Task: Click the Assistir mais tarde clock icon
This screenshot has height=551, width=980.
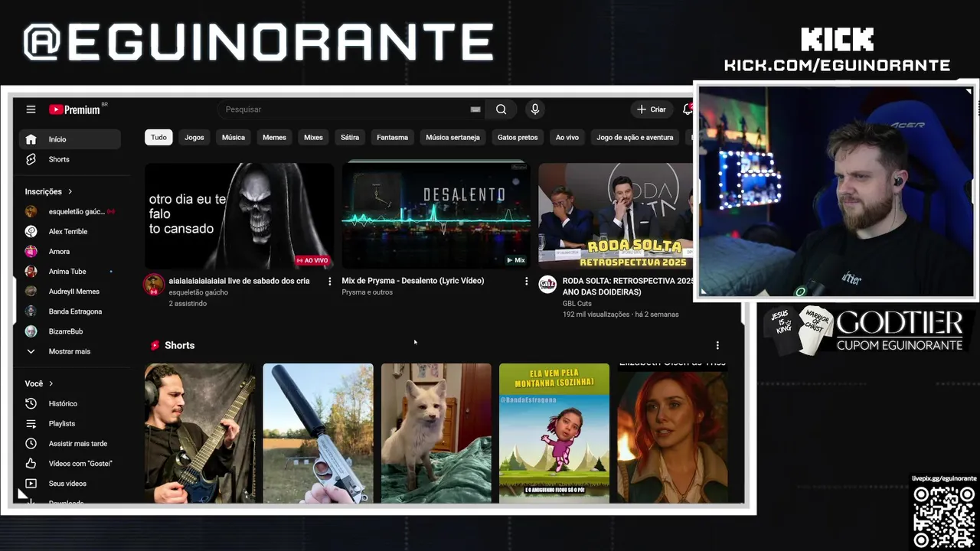Action: coord(31,443)
